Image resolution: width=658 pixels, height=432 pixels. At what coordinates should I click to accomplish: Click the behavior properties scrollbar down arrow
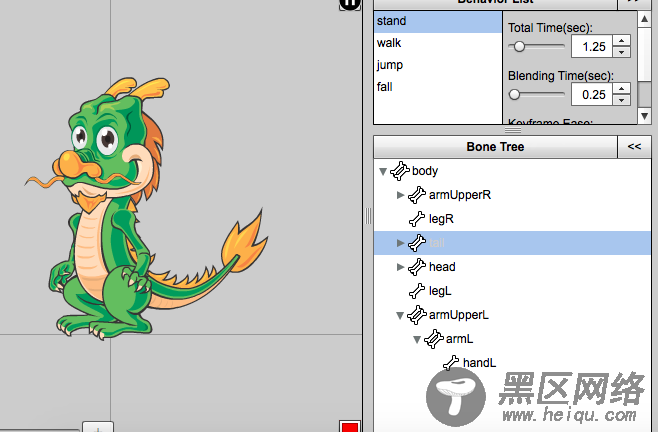tap(644, 116)
